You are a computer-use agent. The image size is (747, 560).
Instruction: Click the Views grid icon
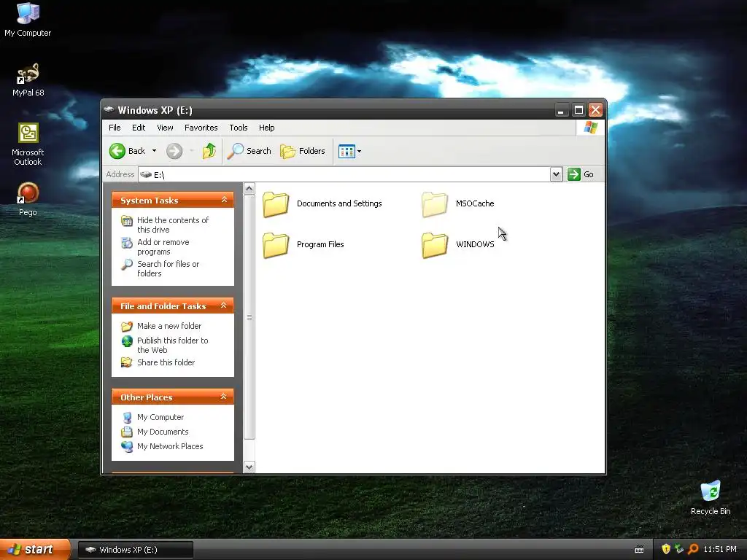click(x=347, y=152)
